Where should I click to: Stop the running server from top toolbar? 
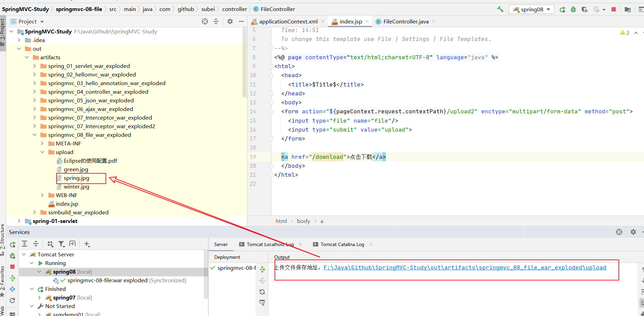click(x=614, y=9)
